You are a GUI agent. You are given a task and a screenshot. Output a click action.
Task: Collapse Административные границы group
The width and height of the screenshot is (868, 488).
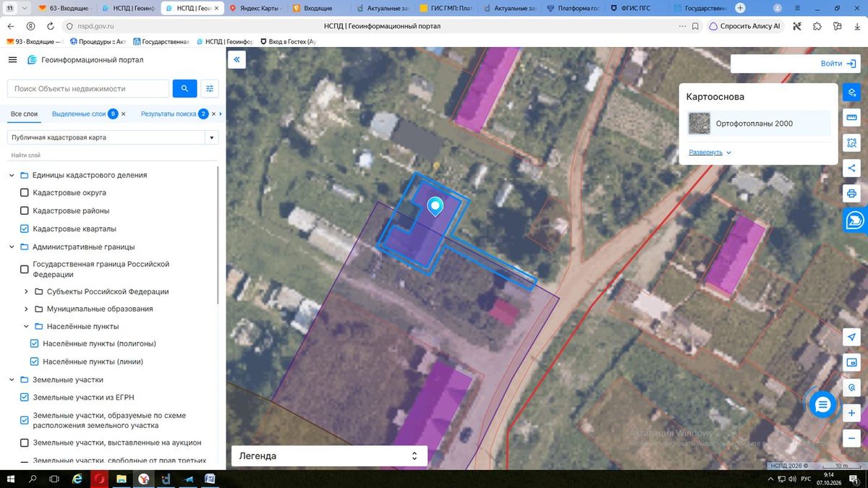[12, 247]
